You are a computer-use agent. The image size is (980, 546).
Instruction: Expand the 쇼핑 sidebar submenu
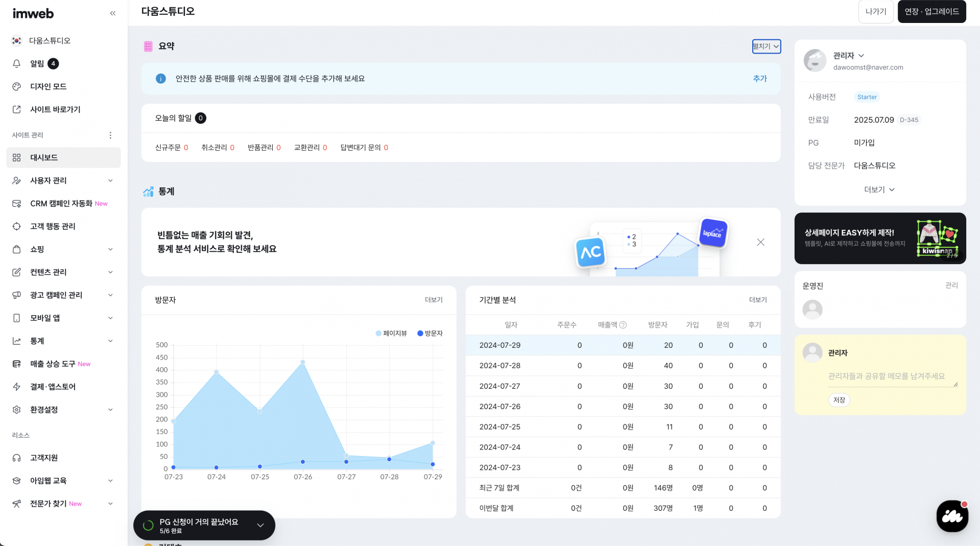[x=110, y=249]
